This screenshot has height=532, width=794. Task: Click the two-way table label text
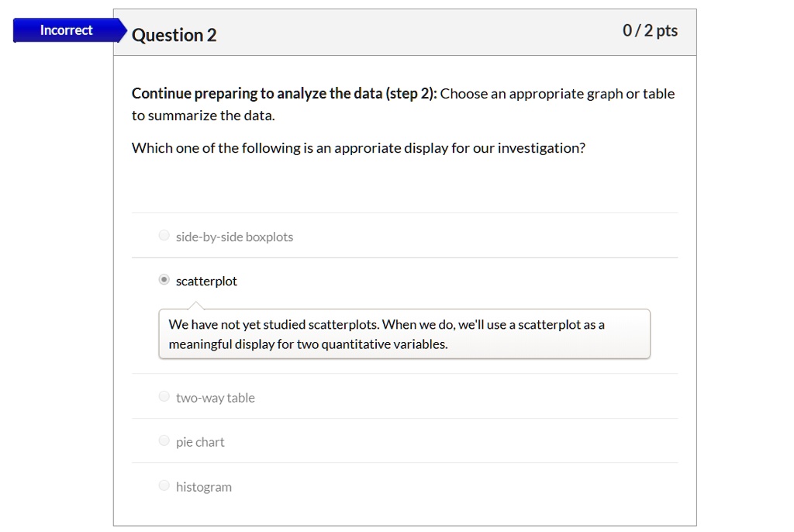[x=215, y=396]
